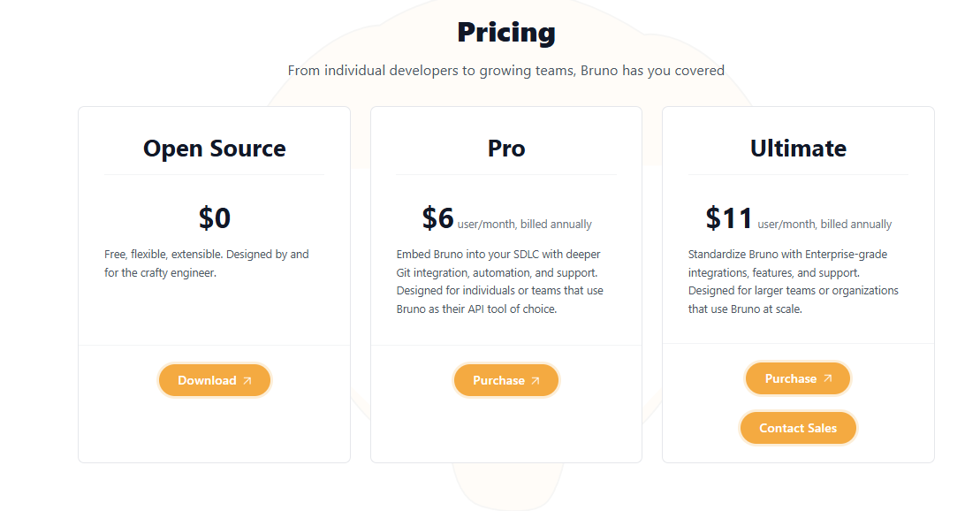The width and height of the screenshot is (980, 511).
Task: Click the "From individual developers" subtitle
Action: coord(506,70)
